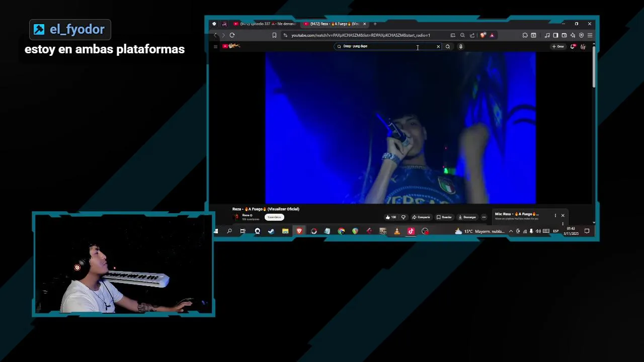This screenshot has width=644, height=362.
Task: Go back in the Brave browser
Action: [215, 35]
